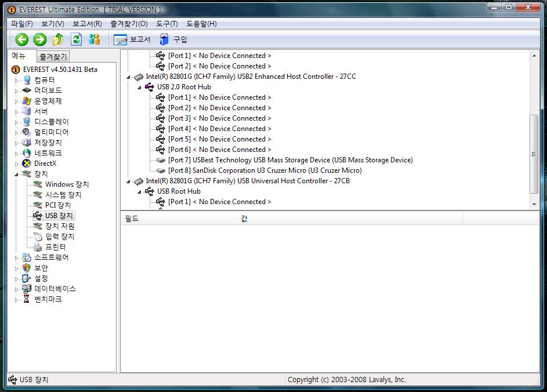The image size is (547, 392).
Task: Collapse the 장치 tree node
Action: 16,175
